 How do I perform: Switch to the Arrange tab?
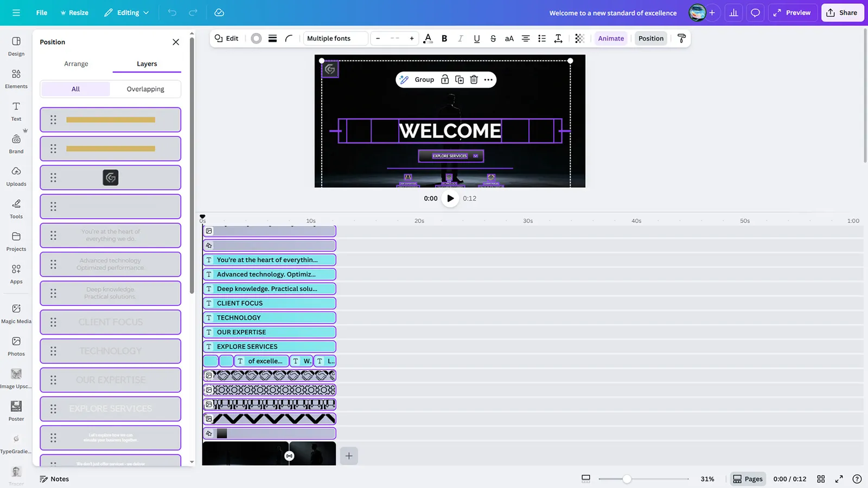pos(76,63)
